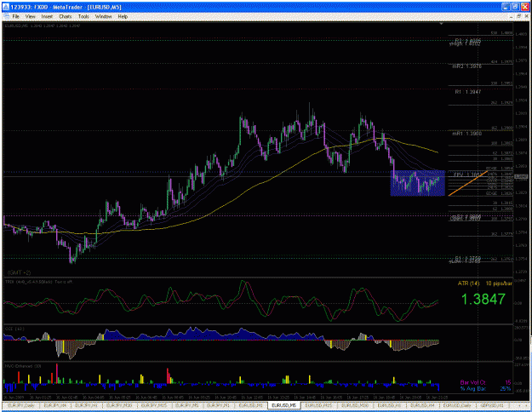Open the View menu

(30, 16)
